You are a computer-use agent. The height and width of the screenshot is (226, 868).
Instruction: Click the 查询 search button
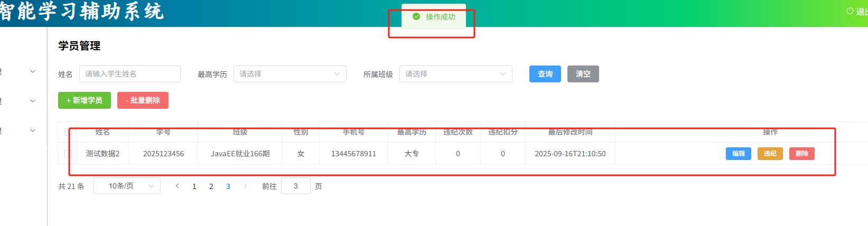pos(545,74)
